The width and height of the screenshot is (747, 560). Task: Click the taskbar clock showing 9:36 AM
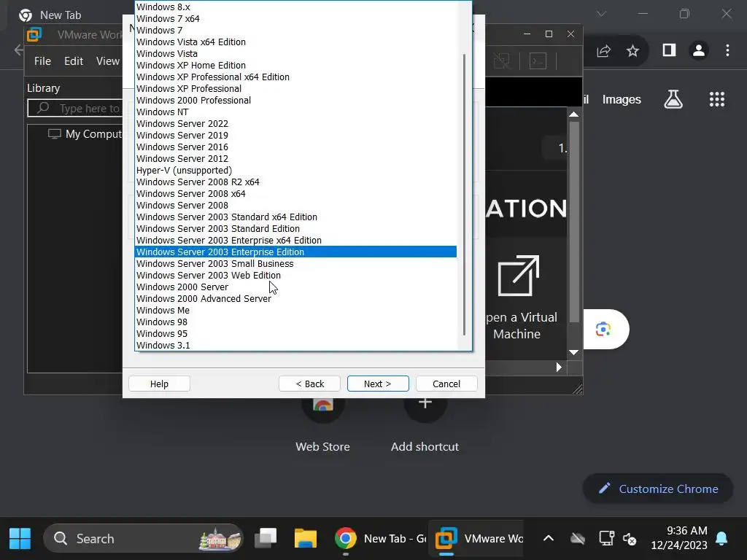[679, 537]
